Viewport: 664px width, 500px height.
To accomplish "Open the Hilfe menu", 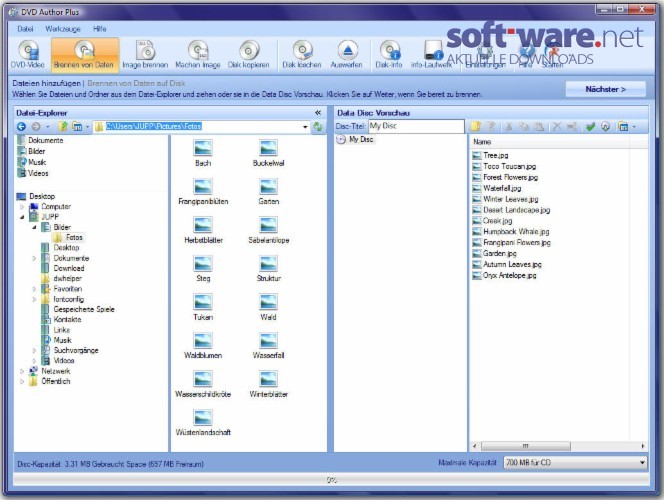I will [x=100, y=29].
